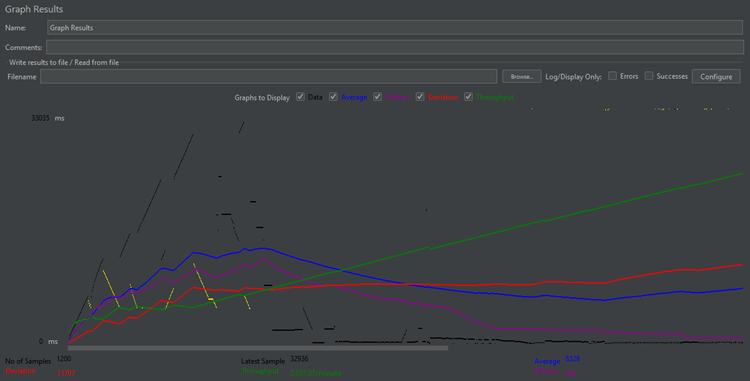Click the No of Samples value 1200

(x=64, y=359)
